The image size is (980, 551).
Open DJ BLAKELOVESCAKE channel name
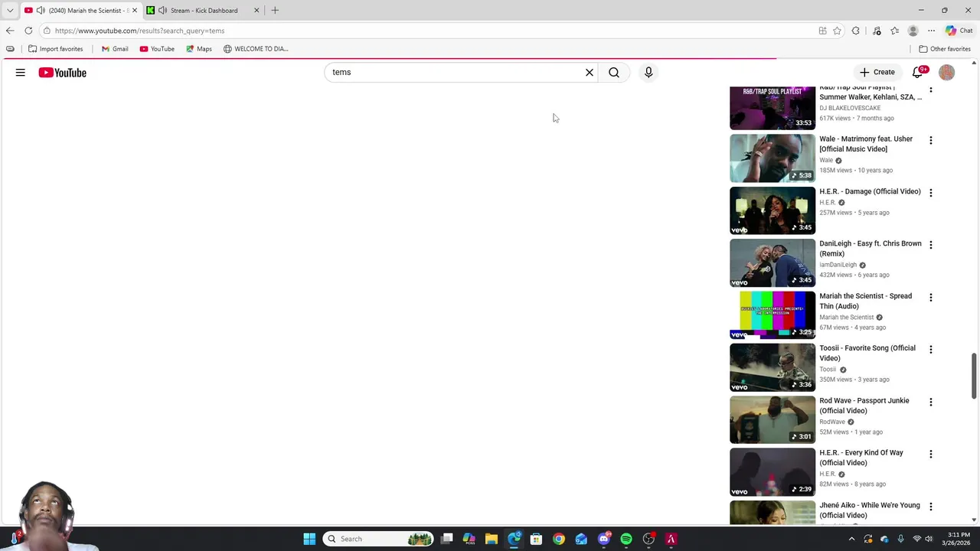point(850,108)
